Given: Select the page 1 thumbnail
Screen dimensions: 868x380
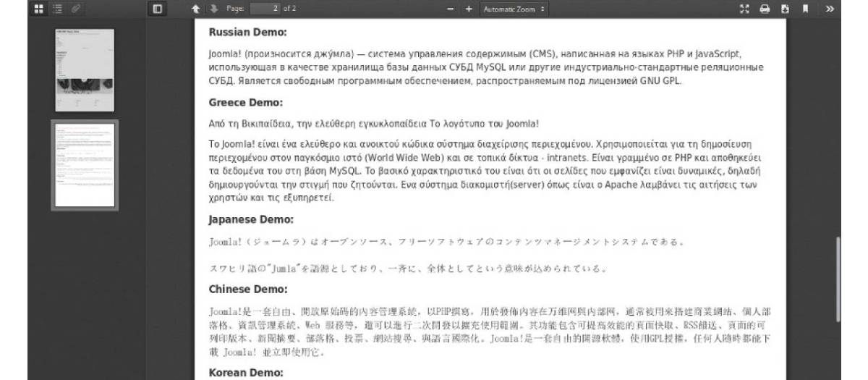Looking at the screenshot, I should (85, 69).
